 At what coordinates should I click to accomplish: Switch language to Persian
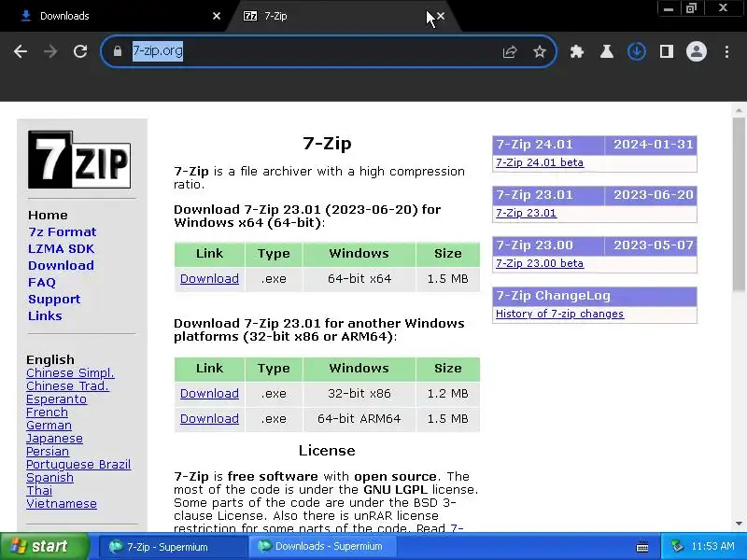48,451
